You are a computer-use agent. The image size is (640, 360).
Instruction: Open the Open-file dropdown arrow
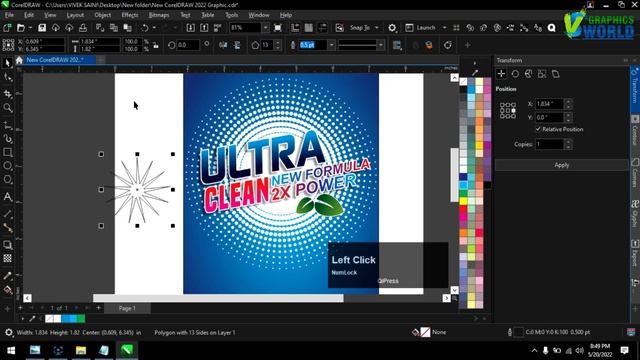(30, 27)
